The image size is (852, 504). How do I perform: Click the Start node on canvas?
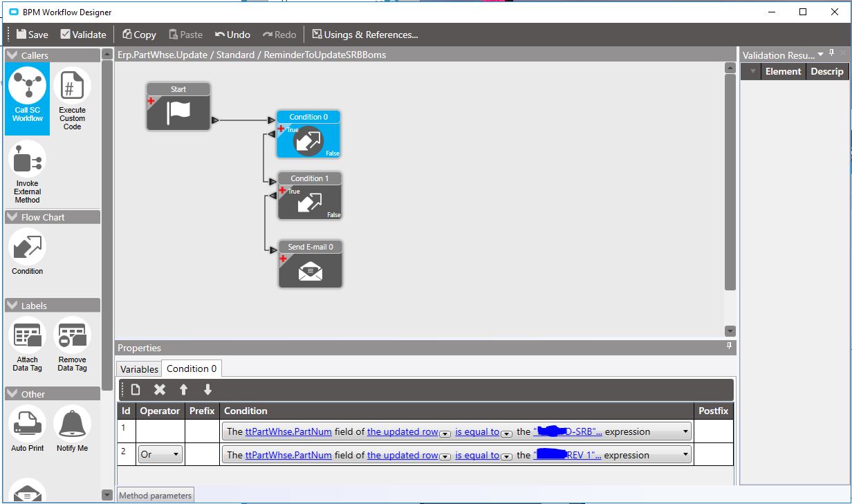(x=178, y=106)
